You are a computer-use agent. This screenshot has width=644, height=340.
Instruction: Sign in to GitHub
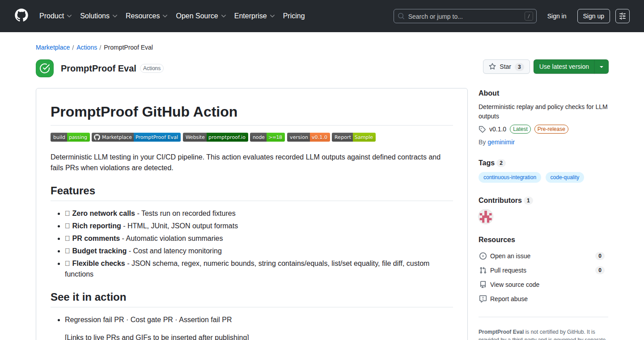click(557, 16)
